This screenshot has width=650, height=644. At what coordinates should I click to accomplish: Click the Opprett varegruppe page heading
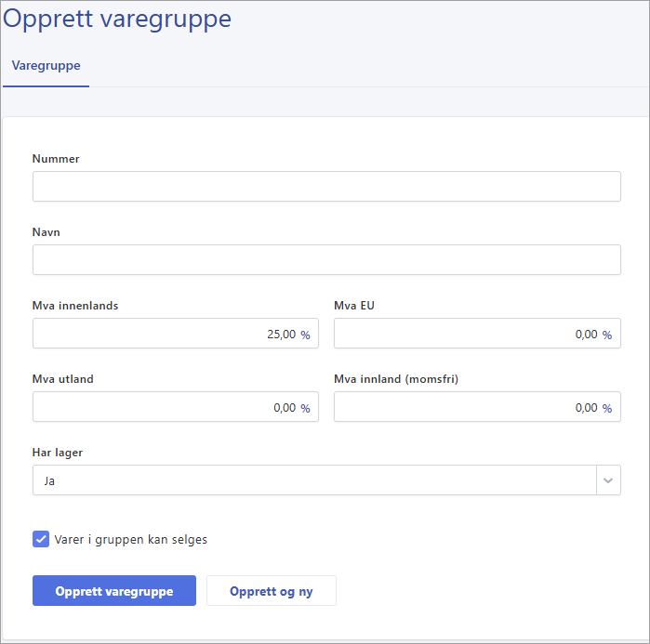(x=117, y=20)
